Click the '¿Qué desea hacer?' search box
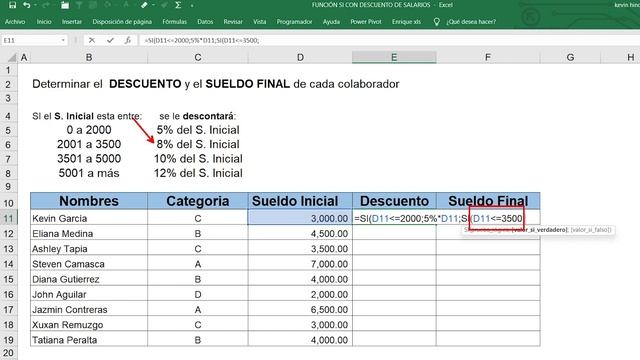This screenshot has height=360, width=640. pos(471,22)
